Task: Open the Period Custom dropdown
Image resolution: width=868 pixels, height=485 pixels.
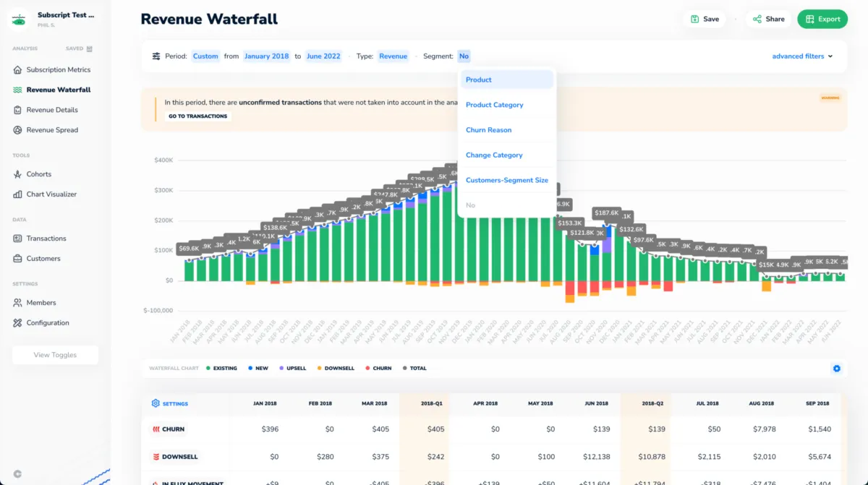Action: (205, 56)
